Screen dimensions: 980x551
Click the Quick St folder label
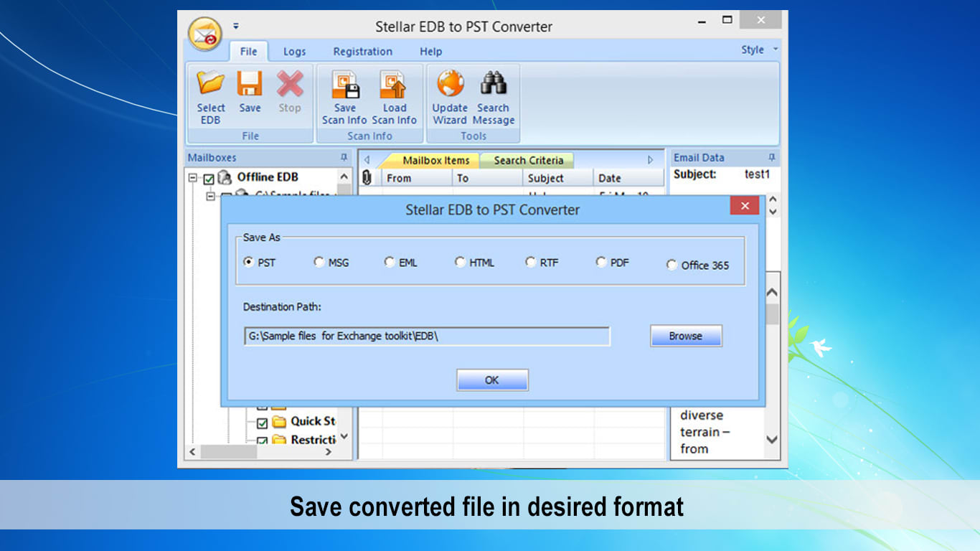pyautogui.click(x=313, y=421)
